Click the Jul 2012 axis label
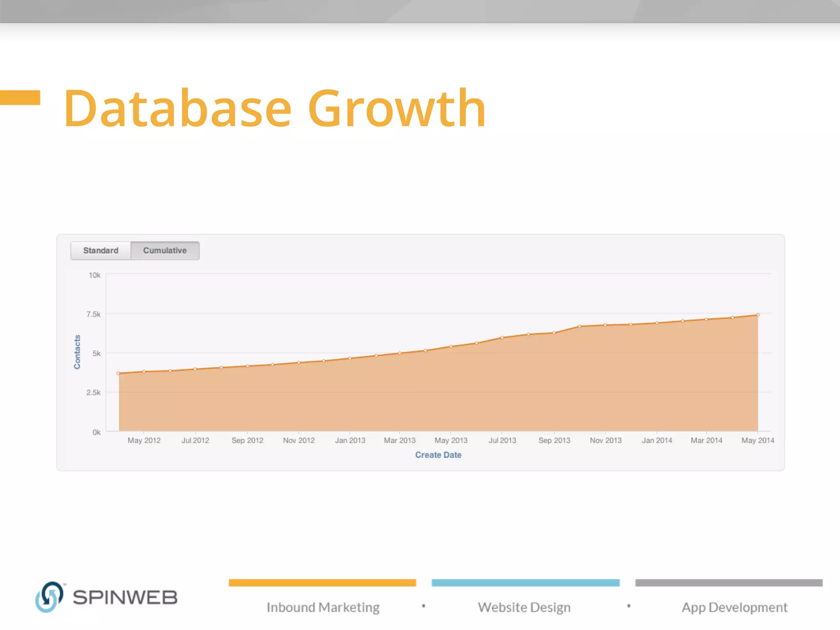The image size is (840, 630). point(195,441)
